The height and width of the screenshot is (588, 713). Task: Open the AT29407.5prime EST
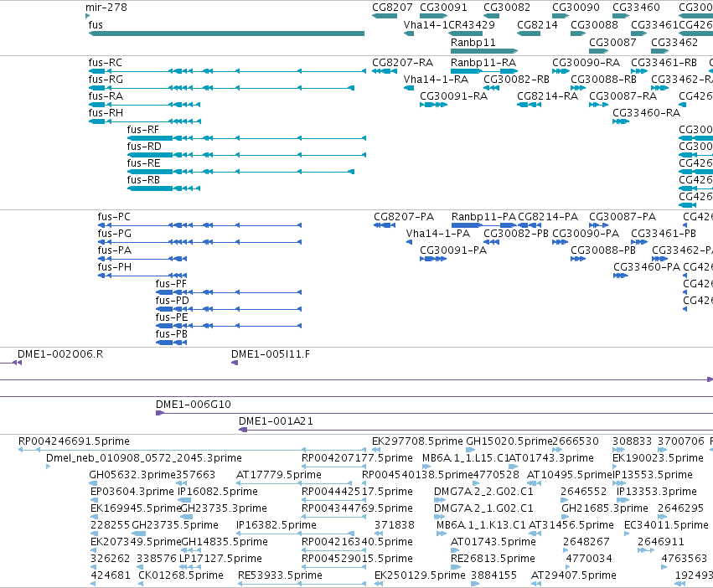pos(536,584)
